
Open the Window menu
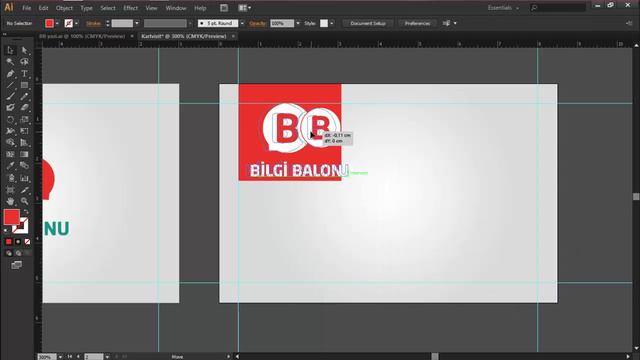176,8
